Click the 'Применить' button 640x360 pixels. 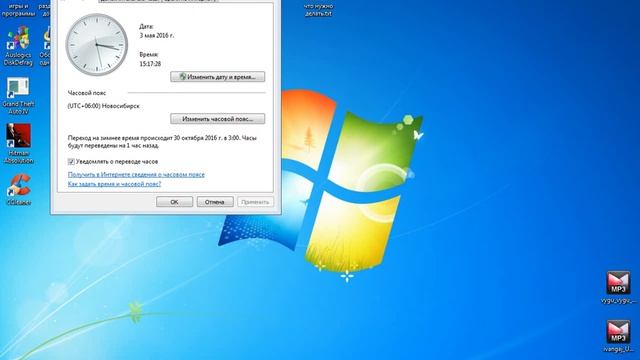click(x=256, y=202)
